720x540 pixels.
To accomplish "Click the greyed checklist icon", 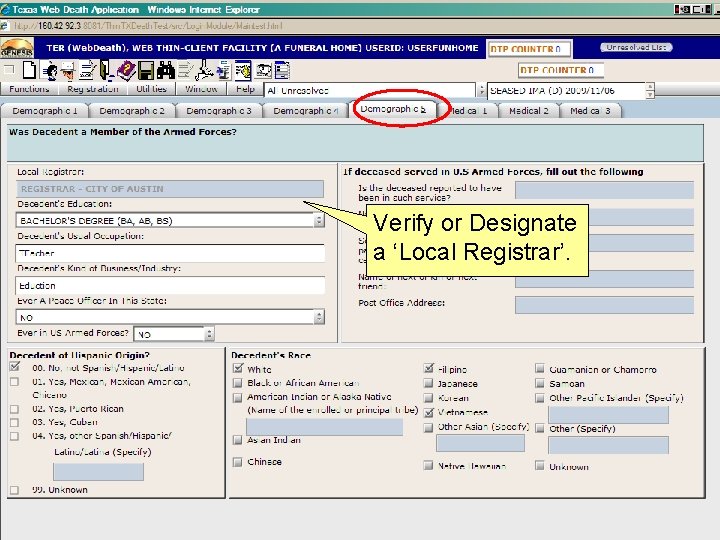I will pyautogui.click(x=186, y=70).
